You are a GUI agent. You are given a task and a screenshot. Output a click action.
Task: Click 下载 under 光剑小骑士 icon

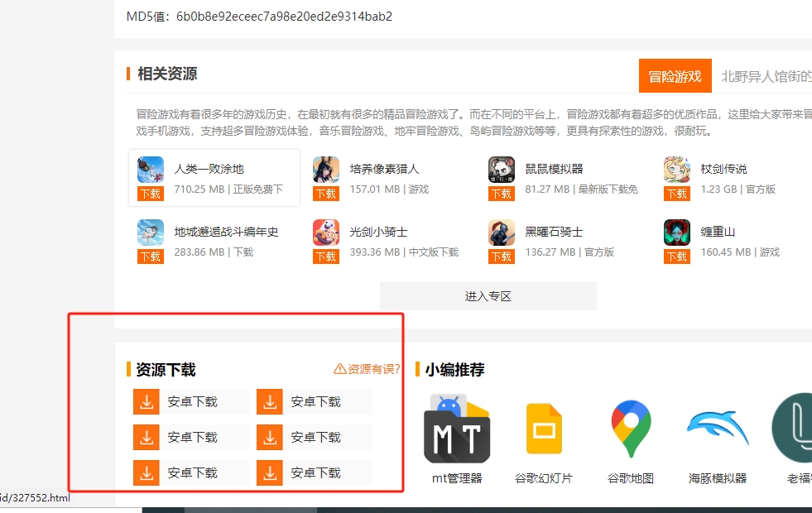tap(326, 256)
